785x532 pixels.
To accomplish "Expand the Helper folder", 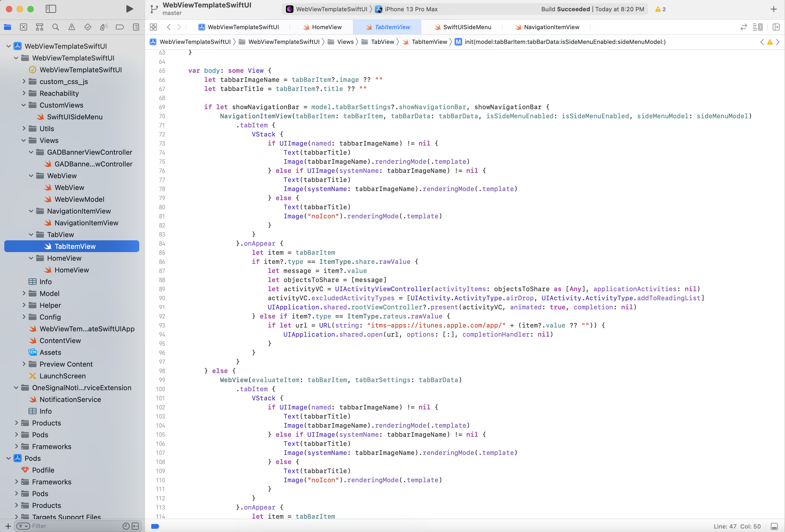I will (24, 305).
